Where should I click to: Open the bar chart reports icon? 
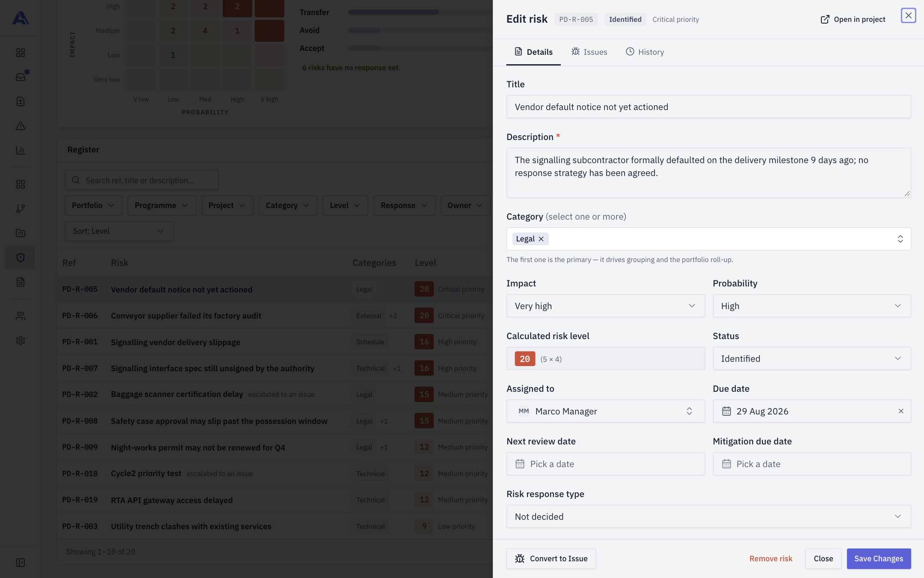[x=20, y=150]
